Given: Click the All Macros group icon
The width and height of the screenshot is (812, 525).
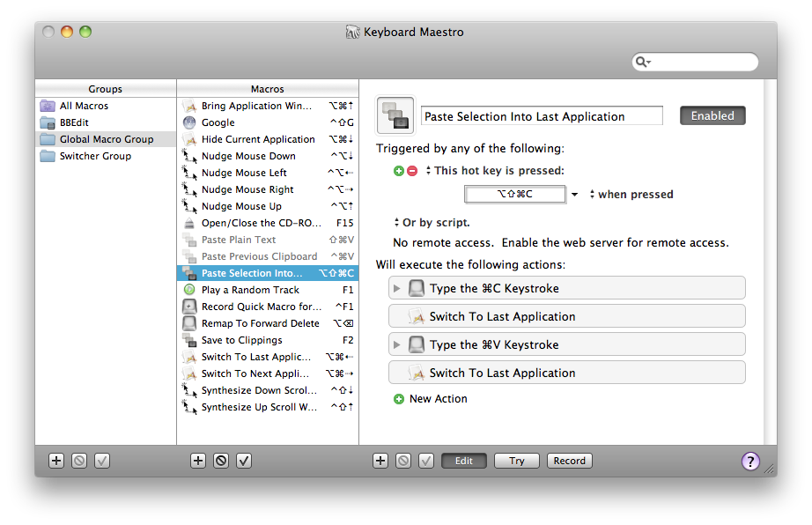Looking at the screenshot, I should coord(48,106).
